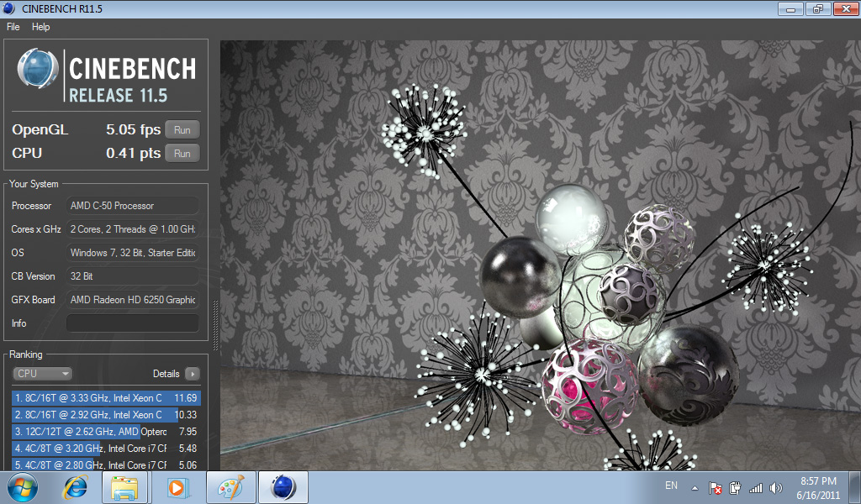Click the CB Version 32 Bit field
The image size is (861, 504).
(x=132, y=276)
